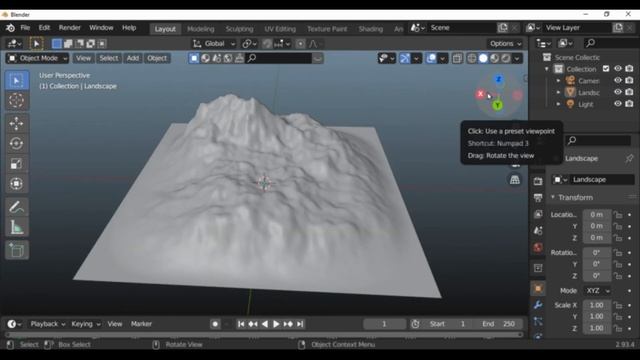Toggle X-ray view
The height and width of the screenshot is (360, 640).
(x=457, y=58)
